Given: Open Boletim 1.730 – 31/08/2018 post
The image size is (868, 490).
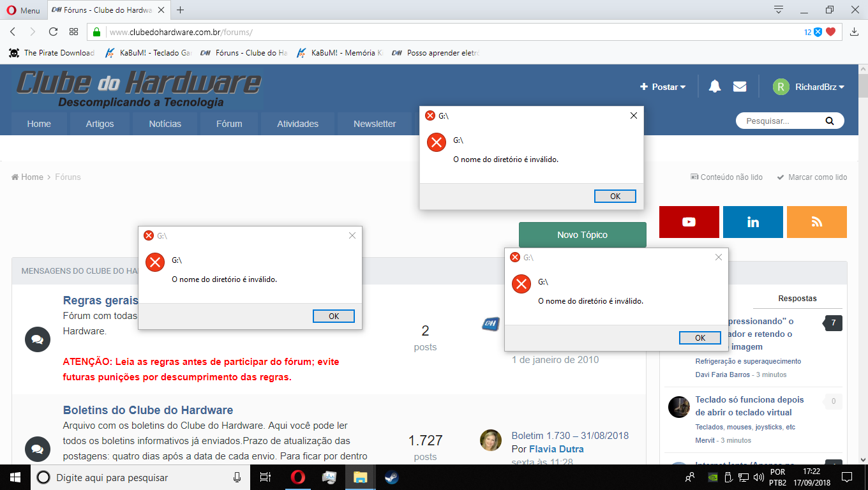Looking at the screenshot, I should click(x=570, y=435).
